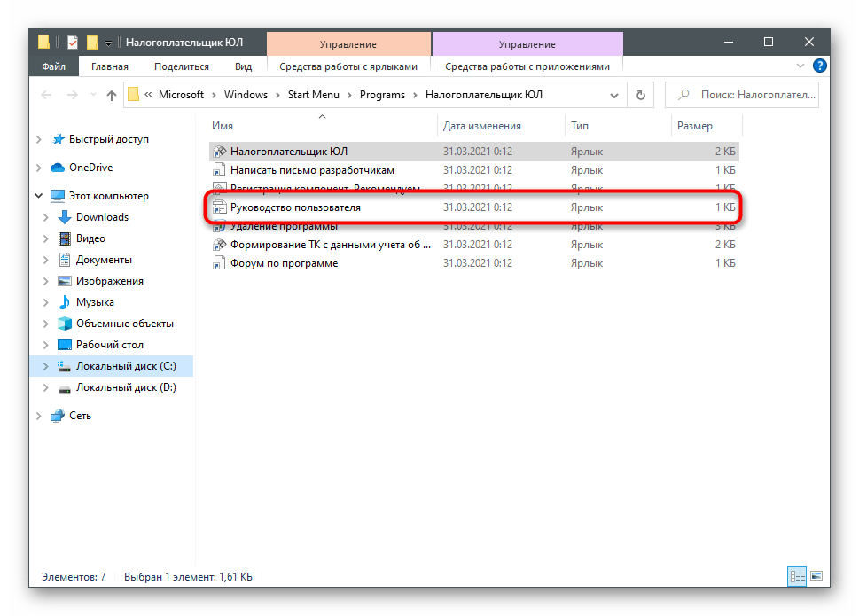
Task: Click Properties icon in quick access toolbar
Action: pyautogui.click(x=73, y=43)
